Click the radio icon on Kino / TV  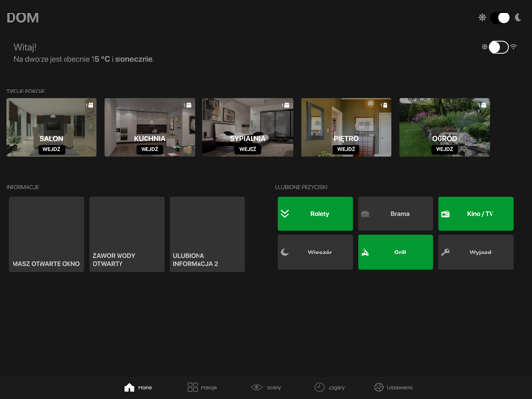[445, 214]
